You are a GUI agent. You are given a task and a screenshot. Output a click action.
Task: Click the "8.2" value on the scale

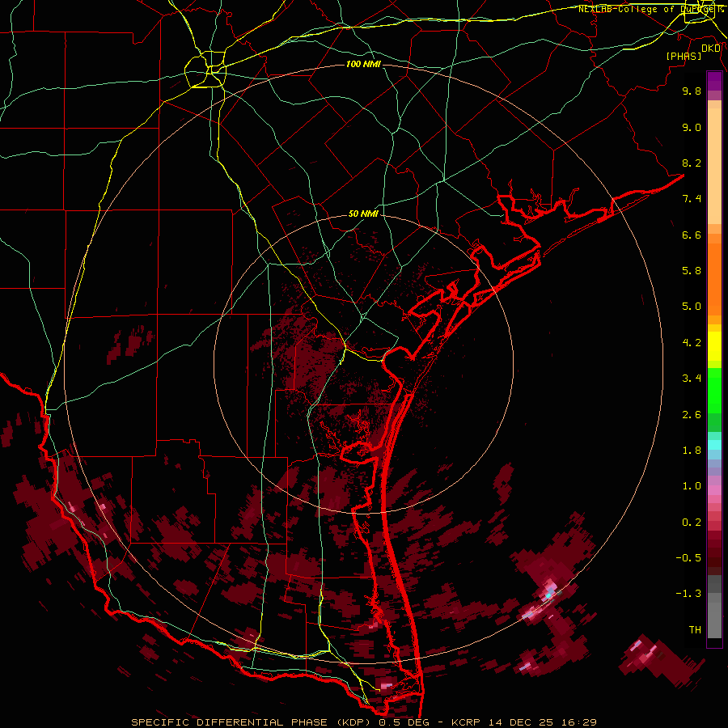pos(692,163)
